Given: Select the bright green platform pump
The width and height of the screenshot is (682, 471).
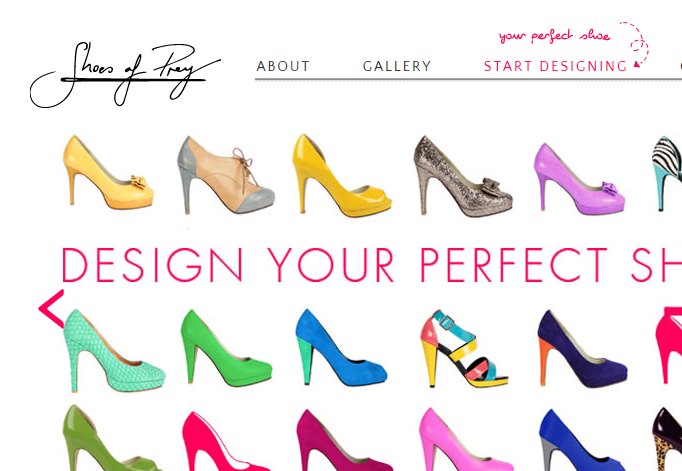Looking at the screenshot, I should point(227,348).
